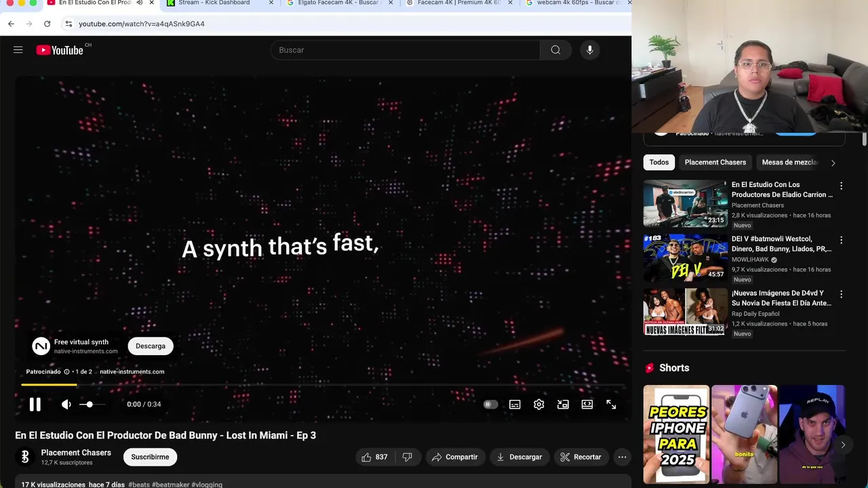
Task: Click the Shorts section icon
Action: [x=649, y=368]
